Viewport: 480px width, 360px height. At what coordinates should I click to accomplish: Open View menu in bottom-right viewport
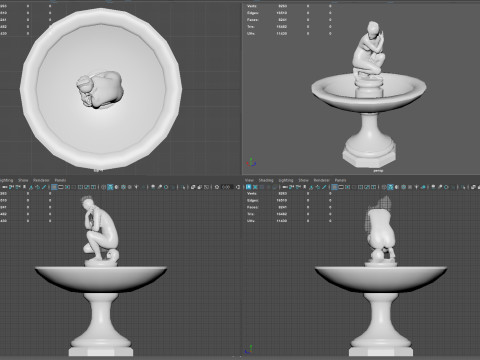(x=249, y=180)
